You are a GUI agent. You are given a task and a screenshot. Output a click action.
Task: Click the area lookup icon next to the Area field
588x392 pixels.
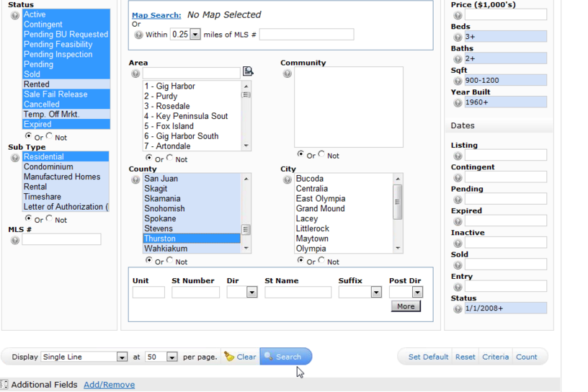click(248, 71)
